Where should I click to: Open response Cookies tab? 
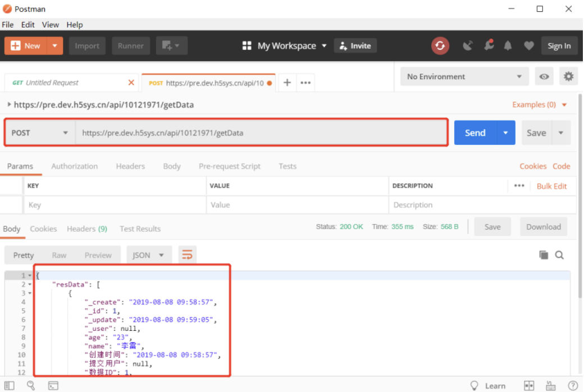(43, 229)
